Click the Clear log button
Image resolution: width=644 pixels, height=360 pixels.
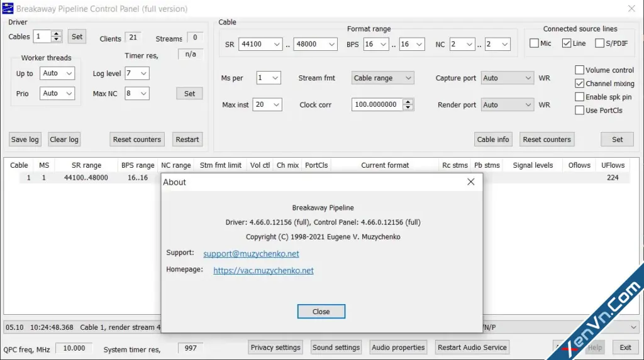click(64, 139)
